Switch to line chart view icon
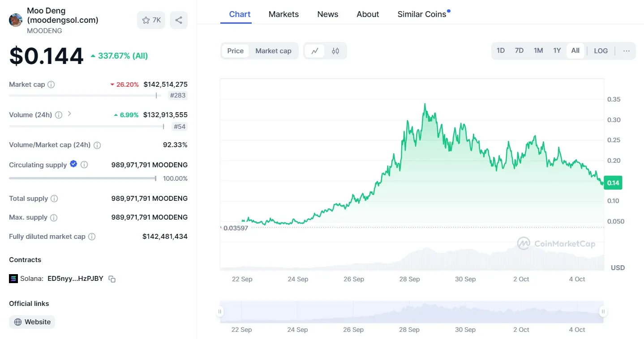The image size is (644, 339). (315, 51)
